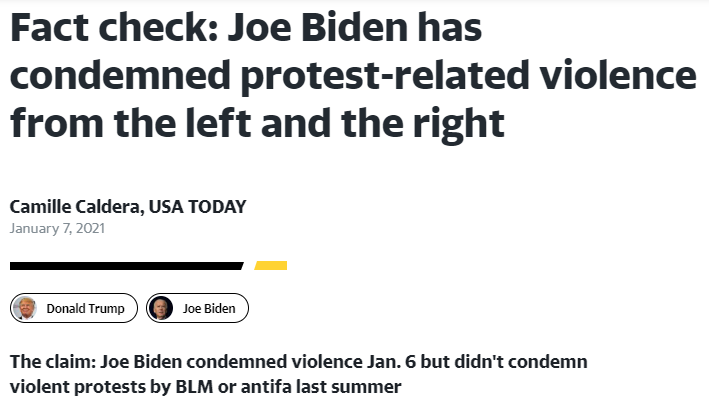Open the Joe Biden topic tag
Screen dimensions: 709x408
click(209, 309)
